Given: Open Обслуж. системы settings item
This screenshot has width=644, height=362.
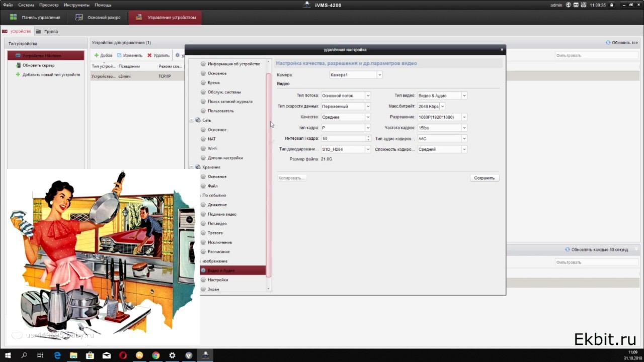Looking at the screenshot, I should [224, 92].
